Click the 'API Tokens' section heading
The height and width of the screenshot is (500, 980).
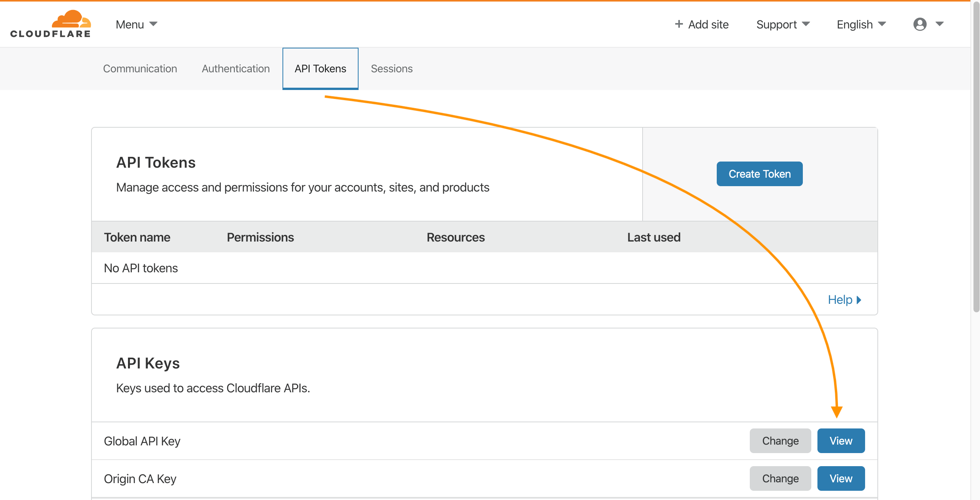(x=156, y=163)
